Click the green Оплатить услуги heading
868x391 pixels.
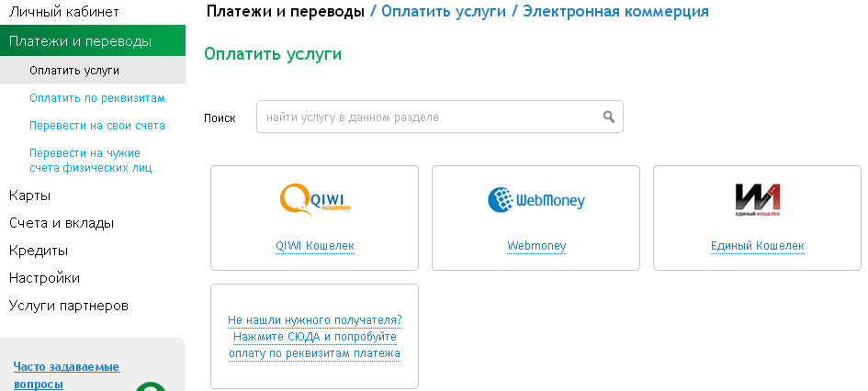(x=273, y=53)
